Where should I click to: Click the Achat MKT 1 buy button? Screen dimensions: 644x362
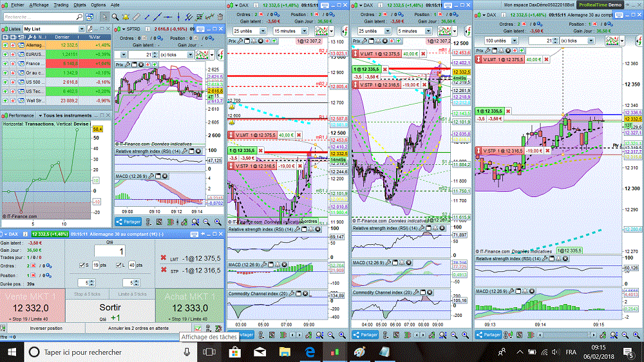pos(190,306)
